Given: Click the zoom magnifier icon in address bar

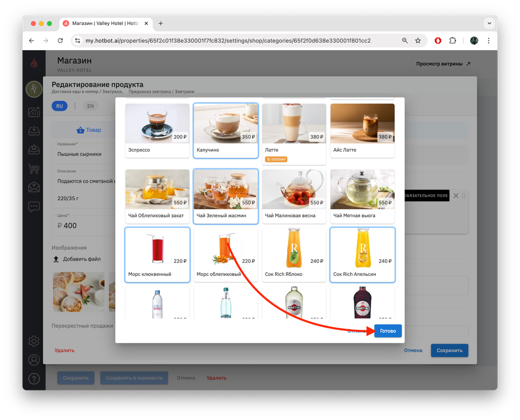Looking at the screenshot, I should pos(405,41).
